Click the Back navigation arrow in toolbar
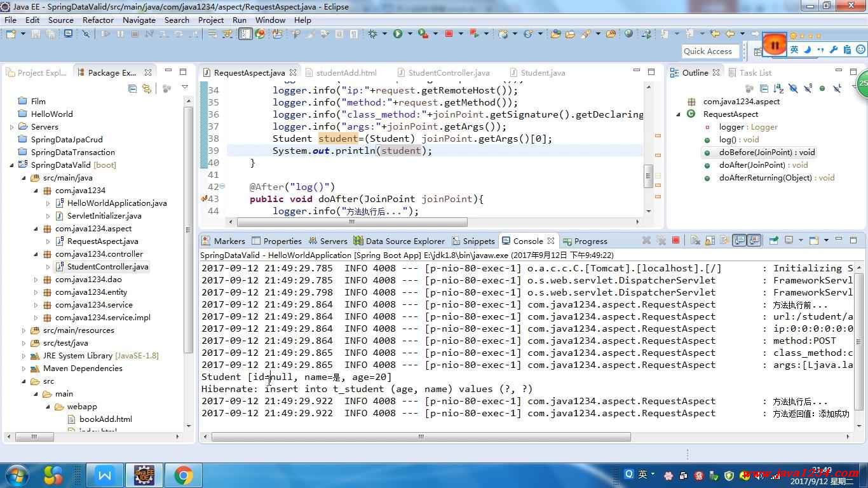The image size is (868, 488). pos(730,34)
